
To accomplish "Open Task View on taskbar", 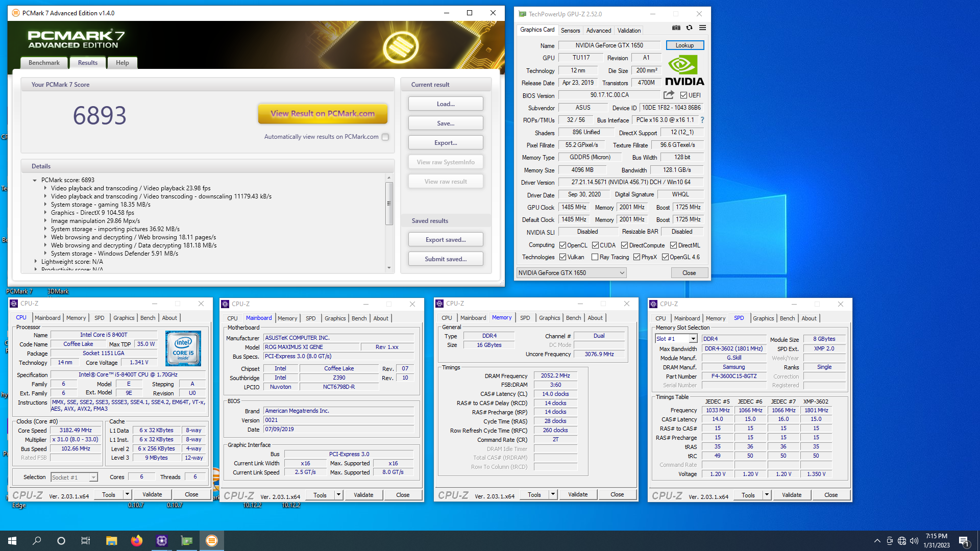I will click(x=86, y=541).
